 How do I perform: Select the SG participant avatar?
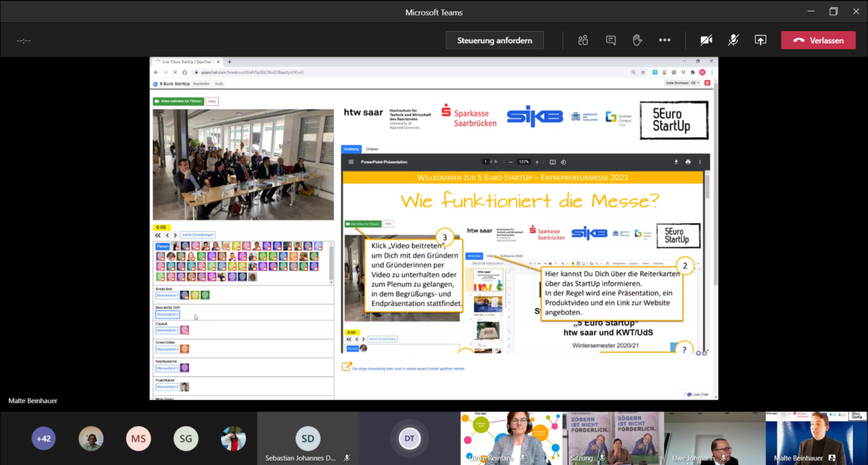[186, 438]
